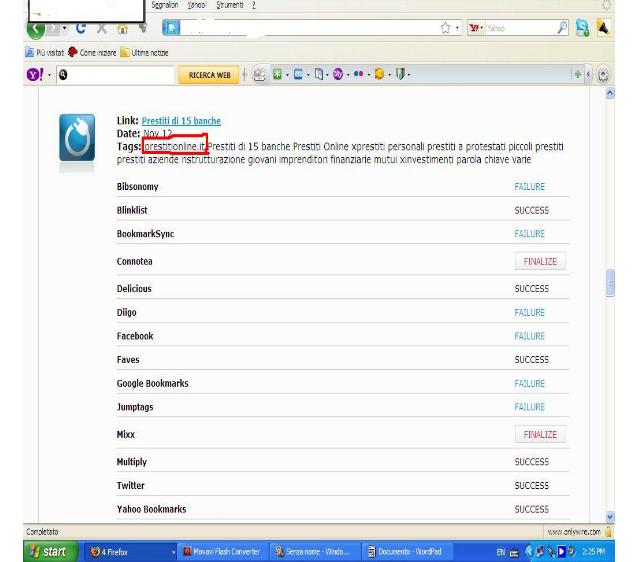Click the vertical scrollbar thumb

click(610, 282)
